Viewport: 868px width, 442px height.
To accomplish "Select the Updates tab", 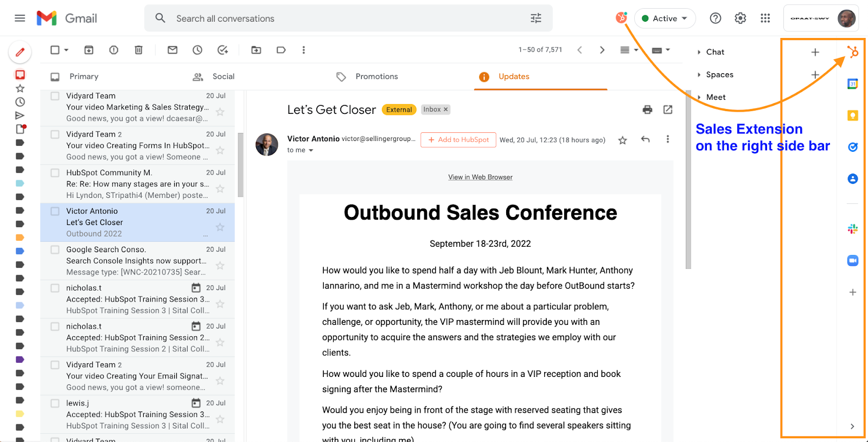I will click(x=514, y=77).
